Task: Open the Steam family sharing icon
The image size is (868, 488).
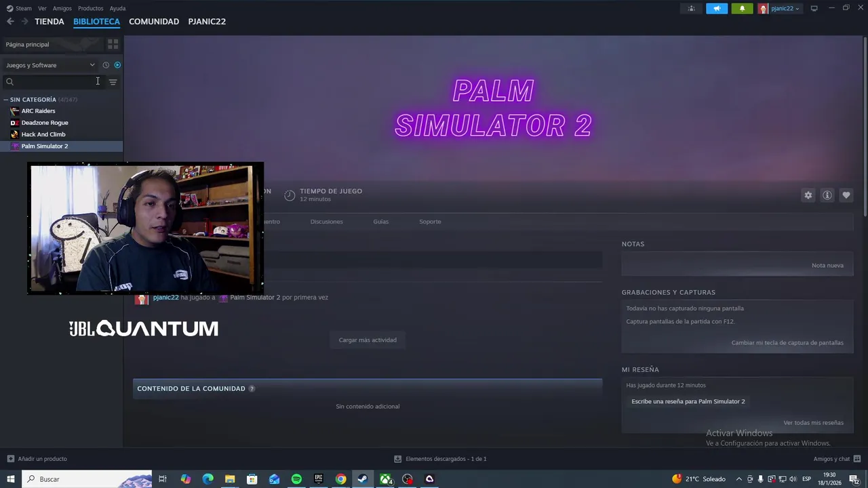Action: tap(692, 9)
